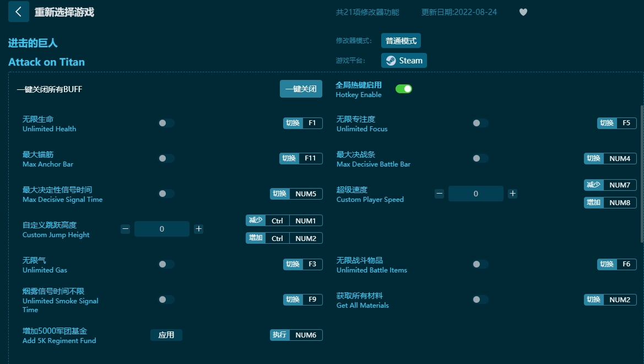Edit F6 hotkey for Unlimited Battle Items
644x364 pixels.
pyautogui.click(x=617, y=264)
